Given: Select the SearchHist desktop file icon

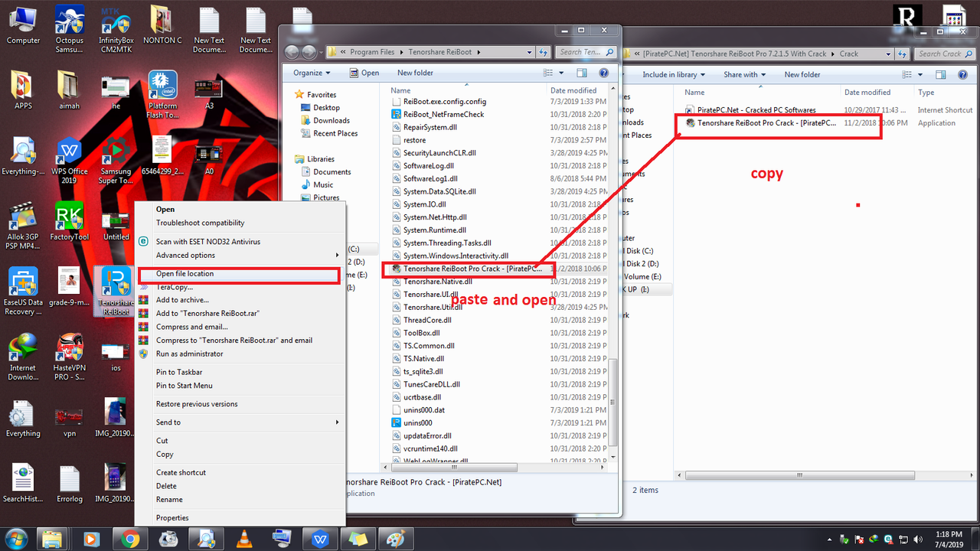Looking at the screenshot, I should point(23,484).
